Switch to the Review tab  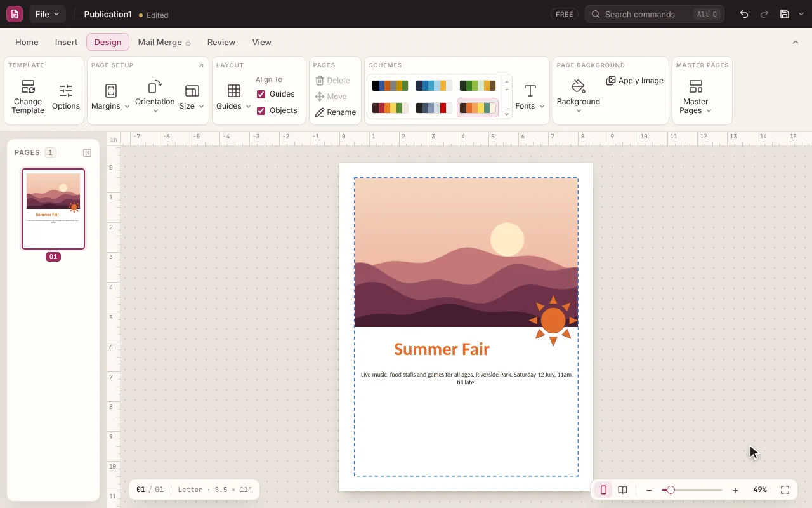coord(221,42)
